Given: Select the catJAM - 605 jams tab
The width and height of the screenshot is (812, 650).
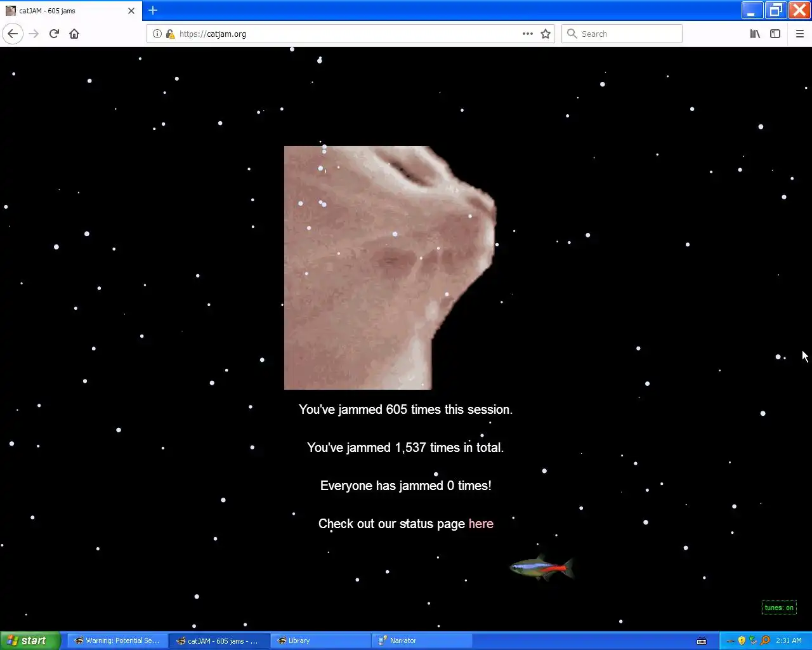Looking at the screenshot, I should pos(71,11).
